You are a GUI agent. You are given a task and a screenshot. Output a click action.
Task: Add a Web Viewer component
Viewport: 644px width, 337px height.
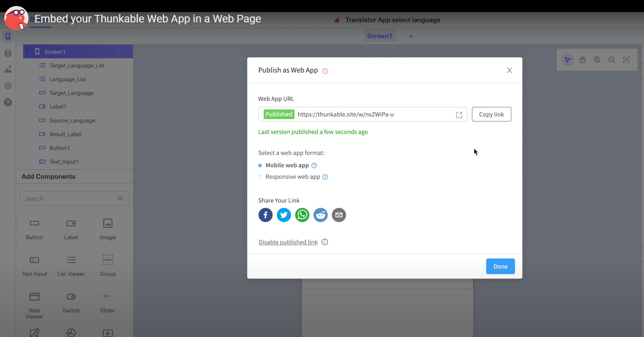pyautogui.click(x=35, y=305)
